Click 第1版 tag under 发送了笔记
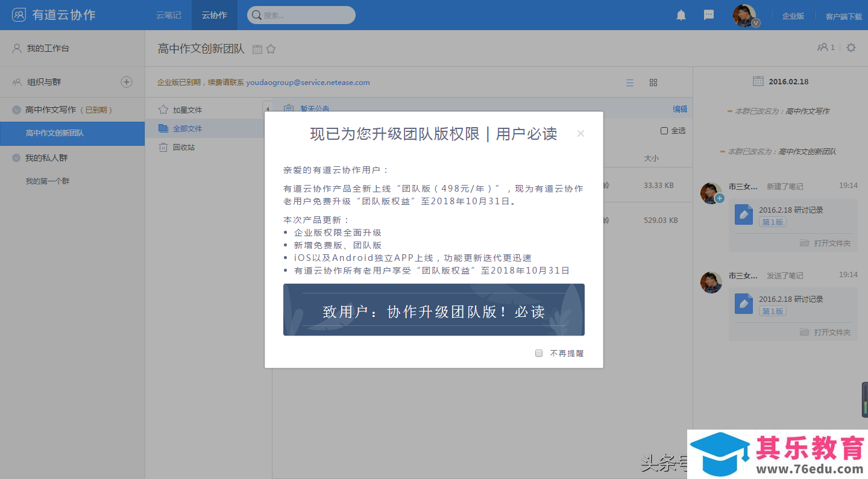 [x=773, y=312]
